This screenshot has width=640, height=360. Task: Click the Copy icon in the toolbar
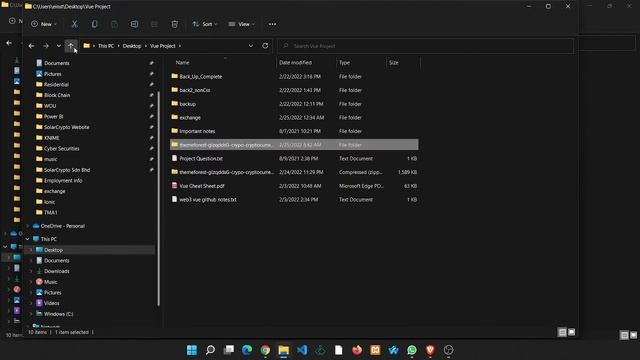94,24
